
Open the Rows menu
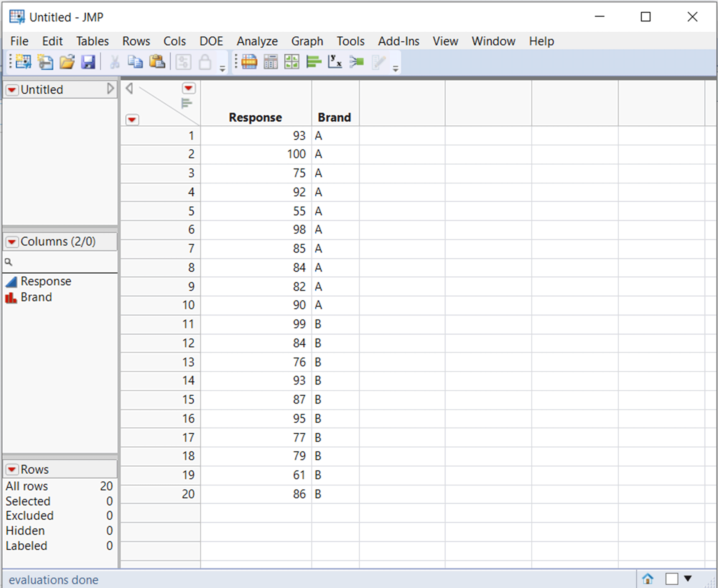click(136, 41)
